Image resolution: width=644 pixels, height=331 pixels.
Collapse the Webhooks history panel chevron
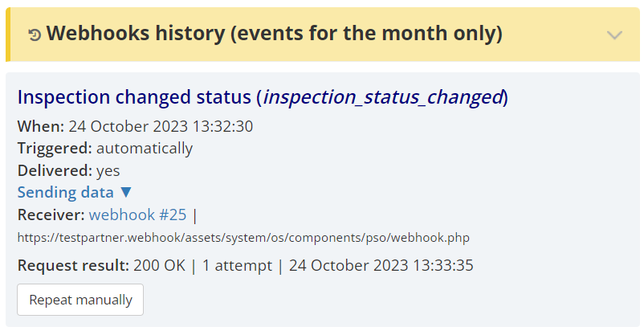[614, 35]
